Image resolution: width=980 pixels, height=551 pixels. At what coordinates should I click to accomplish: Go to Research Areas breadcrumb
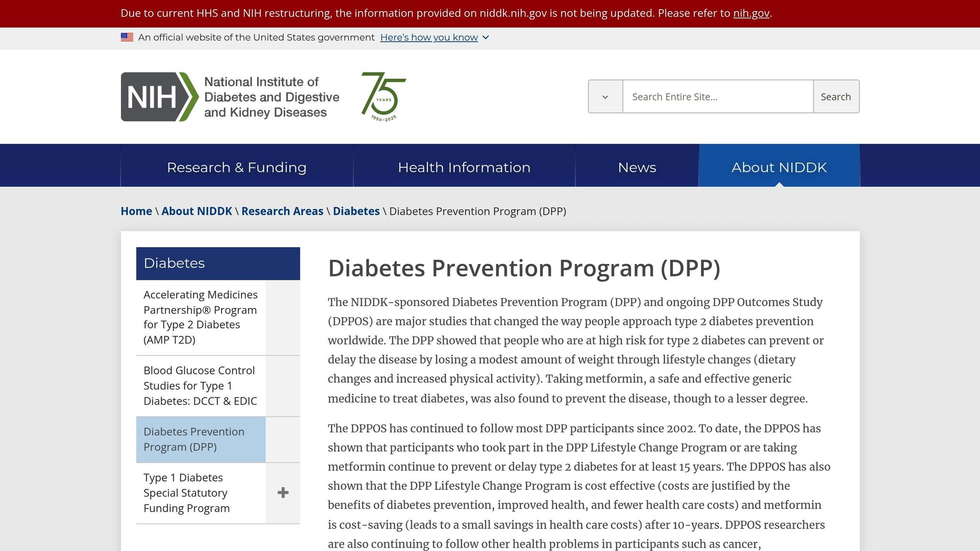tap(282, 211)
